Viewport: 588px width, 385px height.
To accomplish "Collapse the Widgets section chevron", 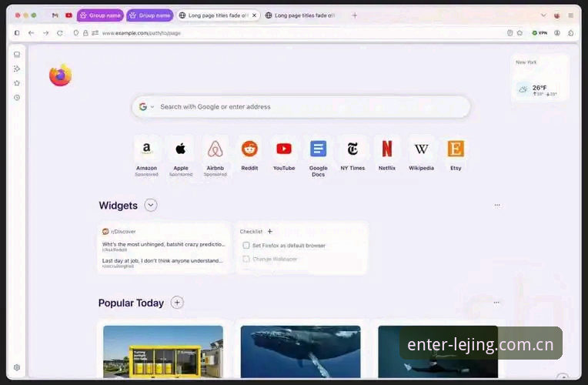I will [151, 206].
